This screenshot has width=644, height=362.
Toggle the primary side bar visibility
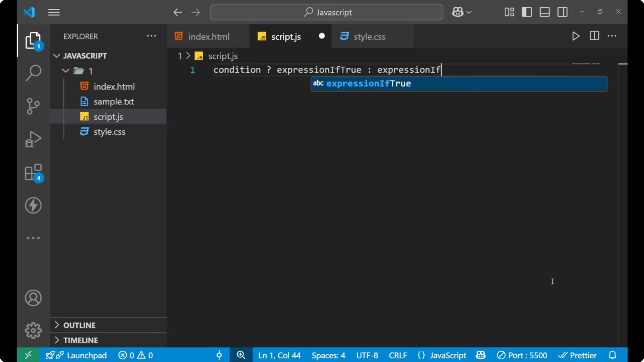point(527,12)
